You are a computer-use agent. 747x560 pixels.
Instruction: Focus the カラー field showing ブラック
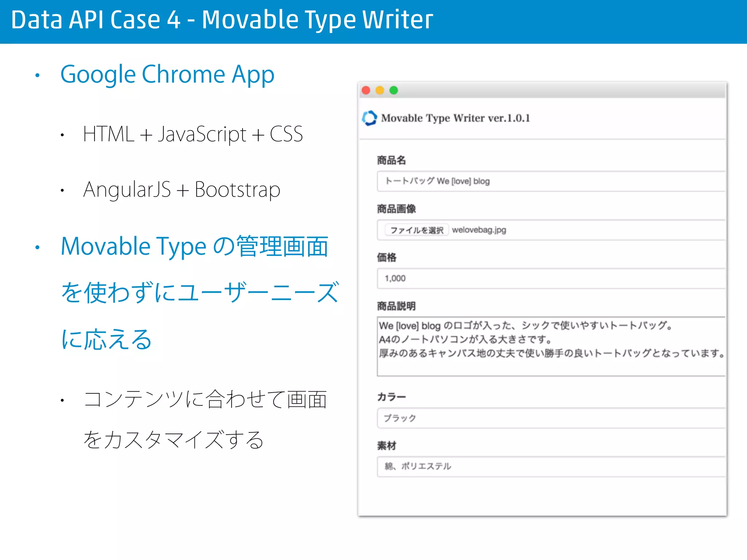click(551, 418)
